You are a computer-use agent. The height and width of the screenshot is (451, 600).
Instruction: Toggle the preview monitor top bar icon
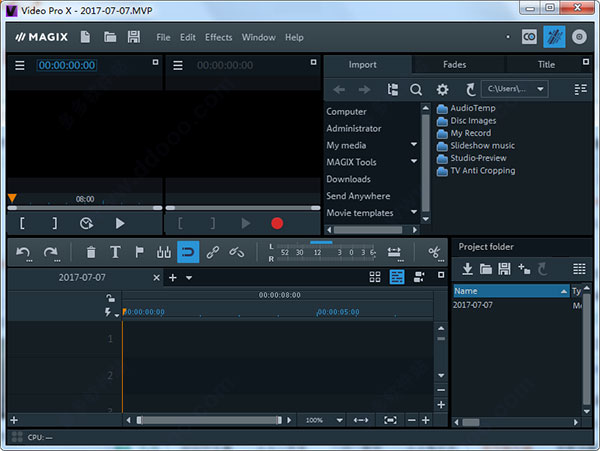[x=529, y=37]
